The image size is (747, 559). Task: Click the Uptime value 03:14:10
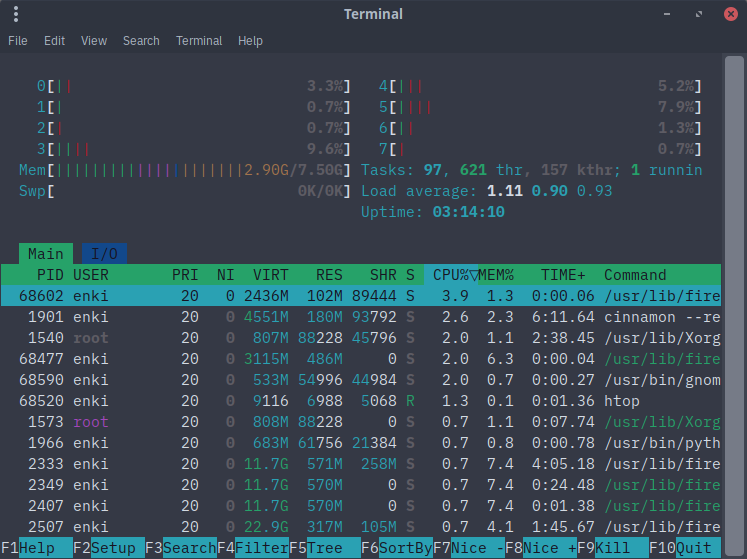point(468,212)
